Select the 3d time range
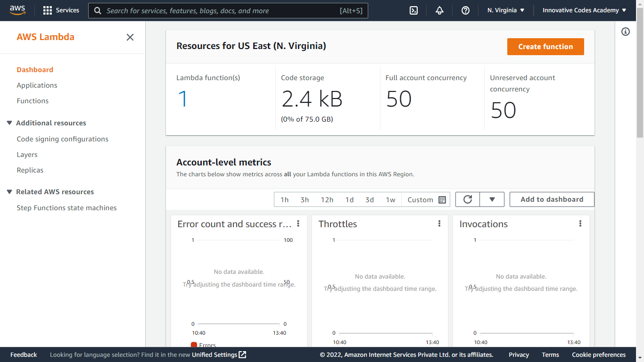The height and width of the screenshot is (362, 644). click(370, 199)
